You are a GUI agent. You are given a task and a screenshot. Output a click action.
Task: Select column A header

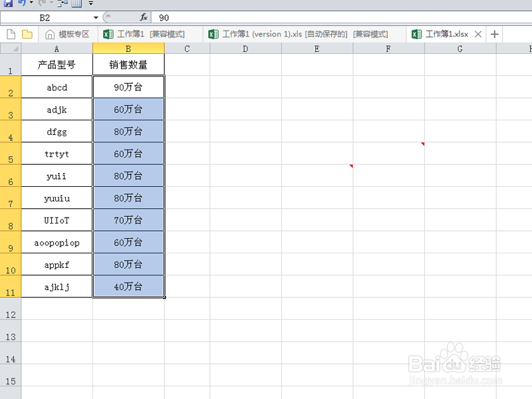[x=57, y=49]
